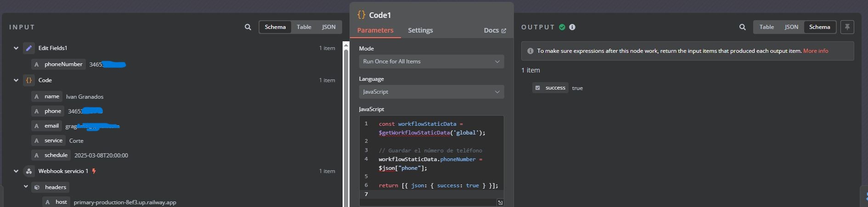
Task: Click the Code node braces icon in input
Action: click(29, 80)
